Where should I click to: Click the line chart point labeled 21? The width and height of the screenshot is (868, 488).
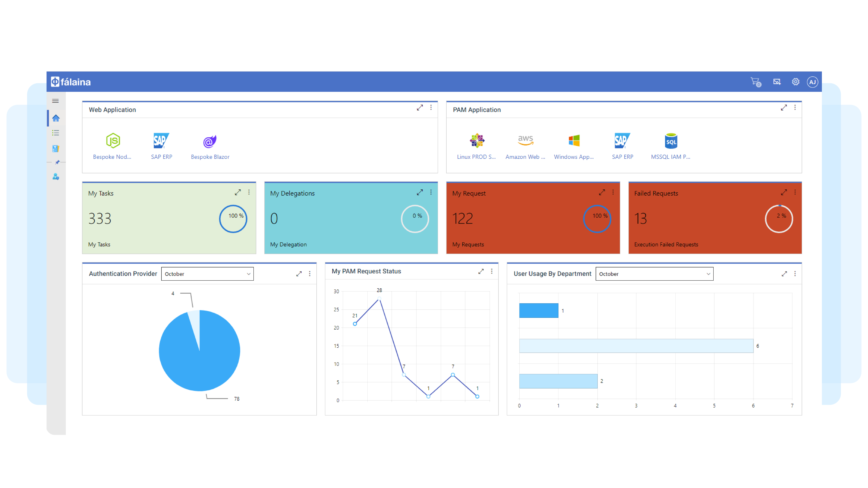tap(355, 324)
